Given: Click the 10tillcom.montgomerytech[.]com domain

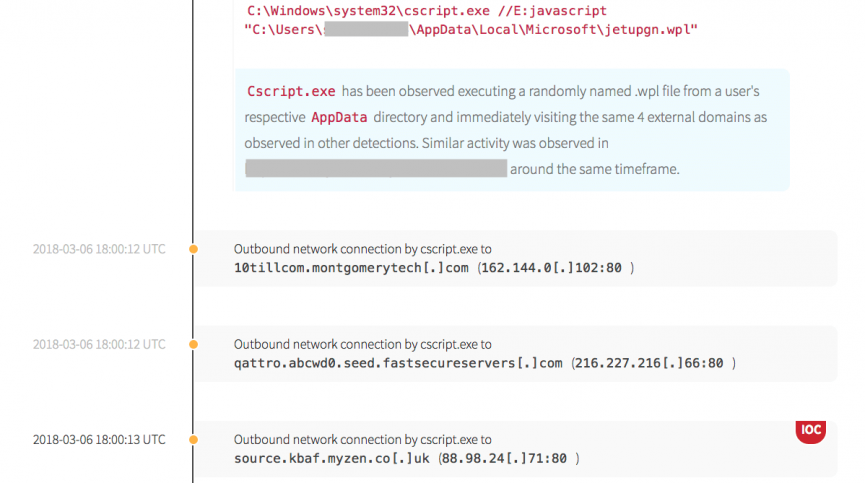Looking at the screenshot, I should (351, 268).
